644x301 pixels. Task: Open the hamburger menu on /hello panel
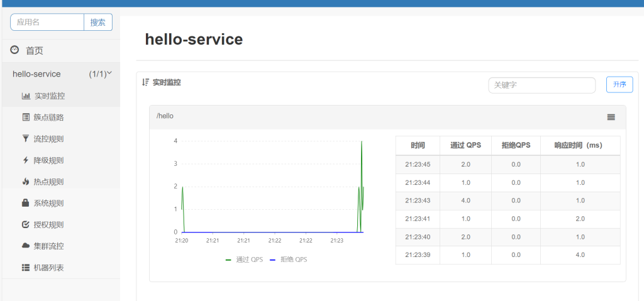611,117
